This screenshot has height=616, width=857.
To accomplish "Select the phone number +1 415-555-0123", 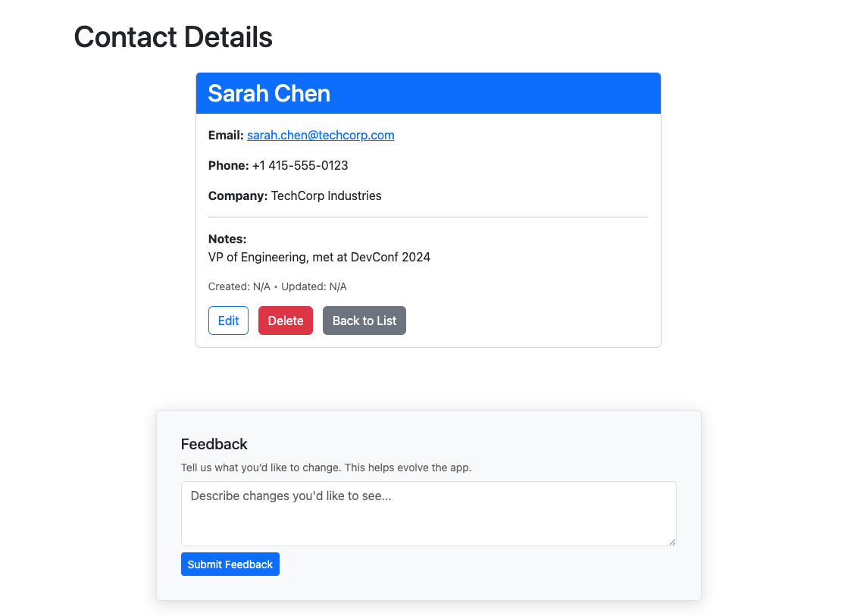I will click(300, 166).
